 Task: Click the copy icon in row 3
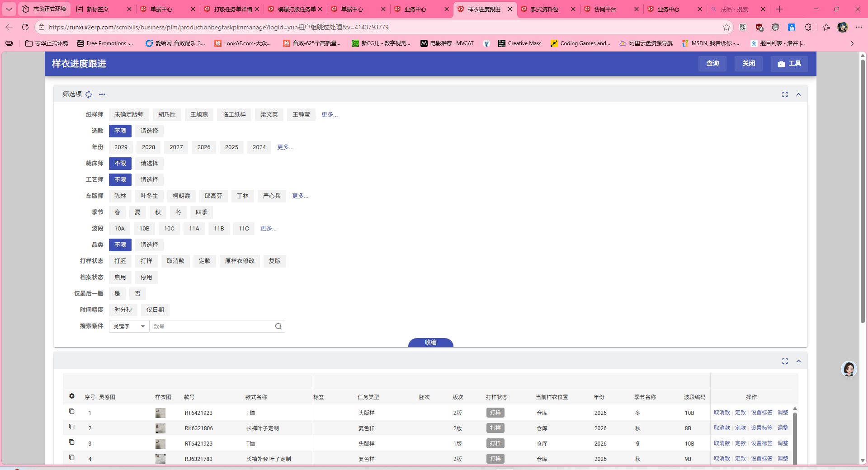click(x=71, y=442)
